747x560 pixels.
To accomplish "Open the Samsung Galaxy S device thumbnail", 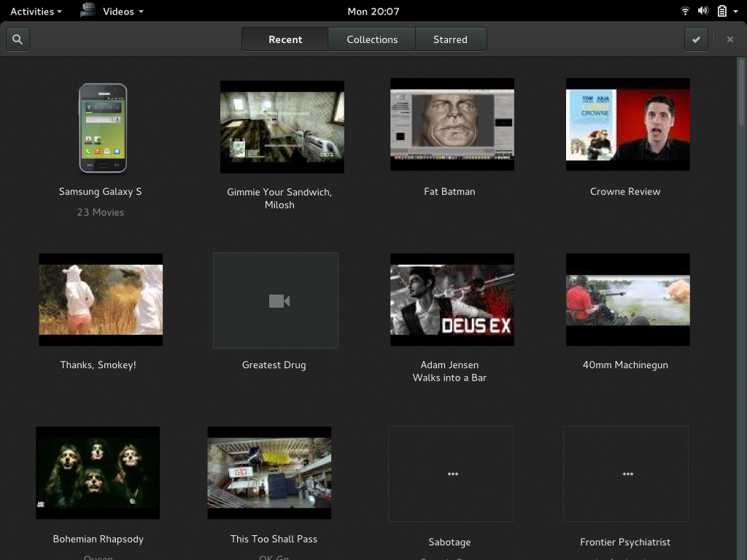I will pyautogui.click(x=103, y=128).
